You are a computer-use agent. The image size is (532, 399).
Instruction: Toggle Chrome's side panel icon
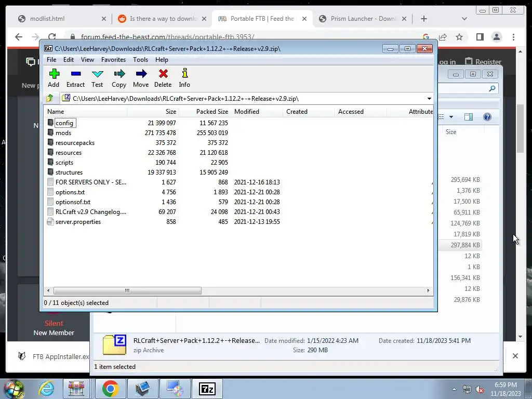480,37
